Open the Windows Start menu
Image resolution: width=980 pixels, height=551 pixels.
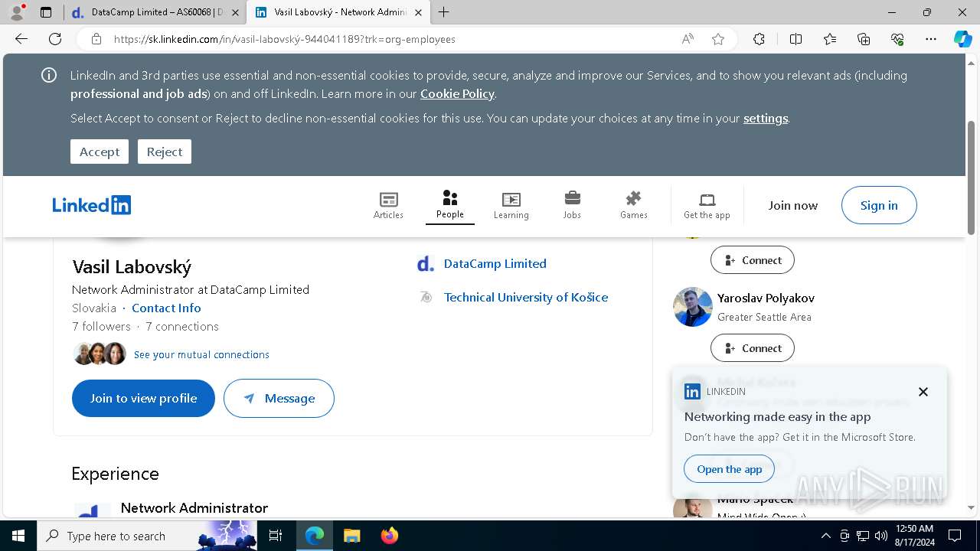point(18,536)
